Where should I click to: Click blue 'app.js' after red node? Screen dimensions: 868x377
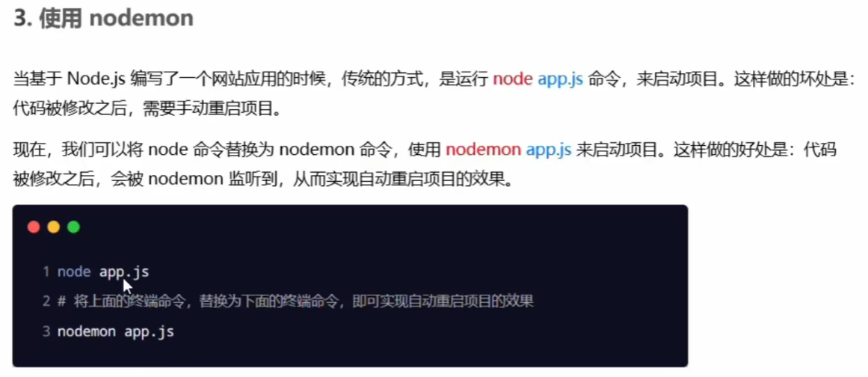click(x=560, y=79)
